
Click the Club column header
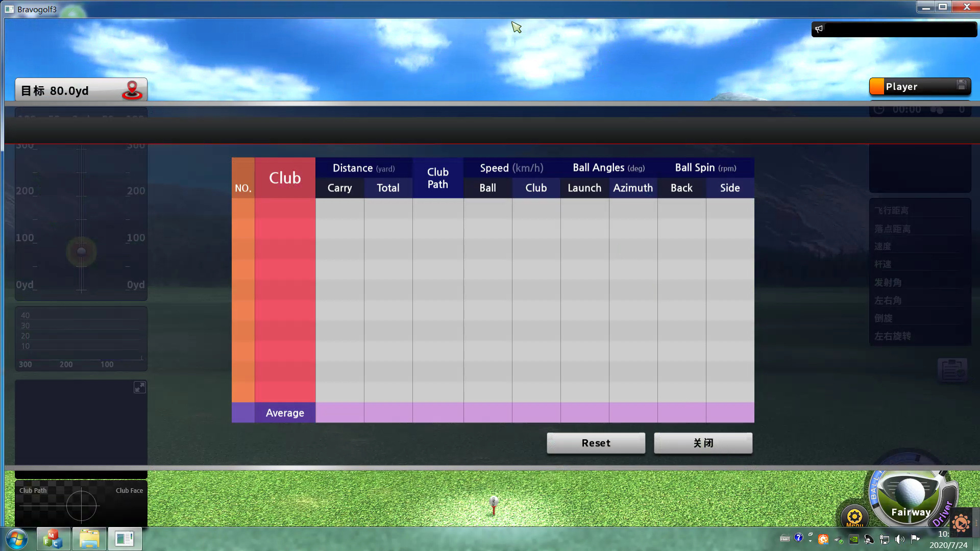click(285, 178)
